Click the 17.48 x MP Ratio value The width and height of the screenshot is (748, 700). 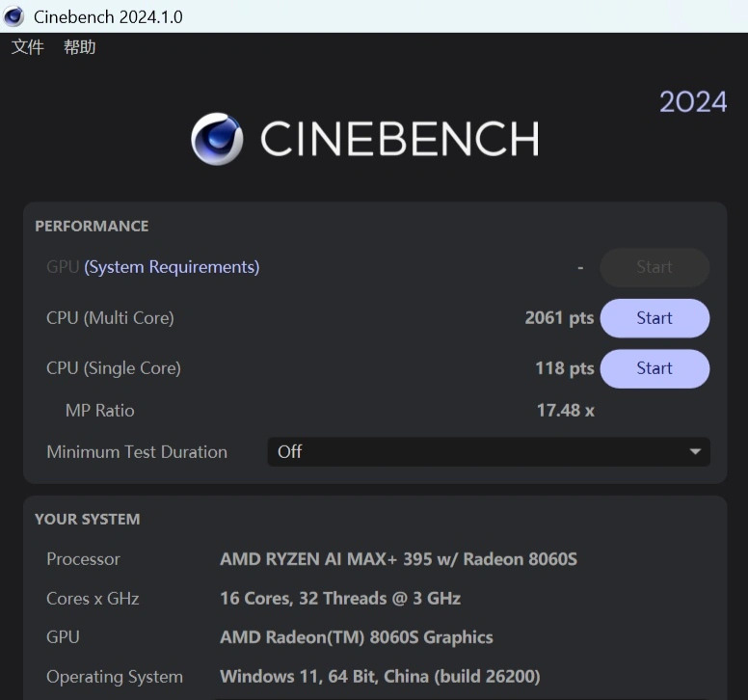[x=566, y=411]
